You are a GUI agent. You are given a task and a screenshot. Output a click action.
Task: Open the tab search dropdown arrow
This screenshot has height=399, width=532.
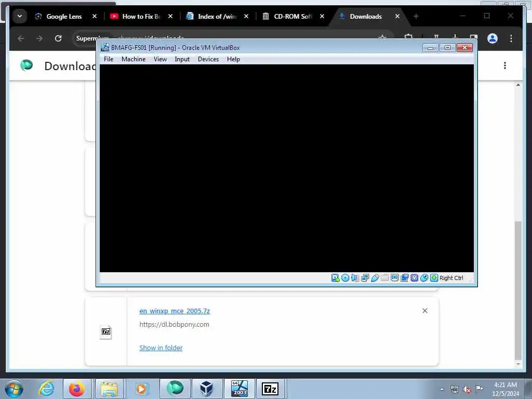[x=20, y=16]
